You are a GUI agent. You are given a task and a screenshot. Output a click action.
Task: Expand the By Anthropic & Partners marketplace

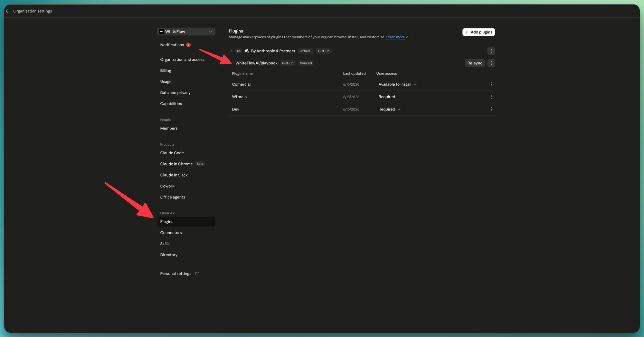tap(231, 51)
